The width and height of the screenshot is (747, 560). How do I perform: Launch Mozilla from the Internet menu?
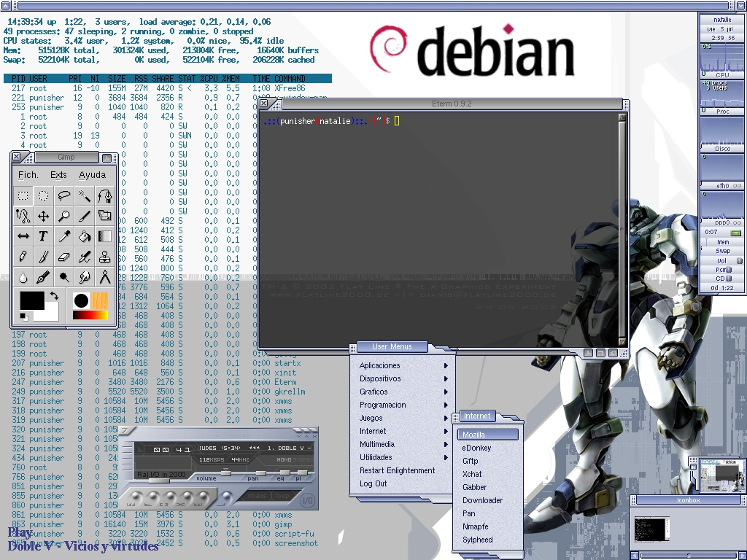pos(488,435)
